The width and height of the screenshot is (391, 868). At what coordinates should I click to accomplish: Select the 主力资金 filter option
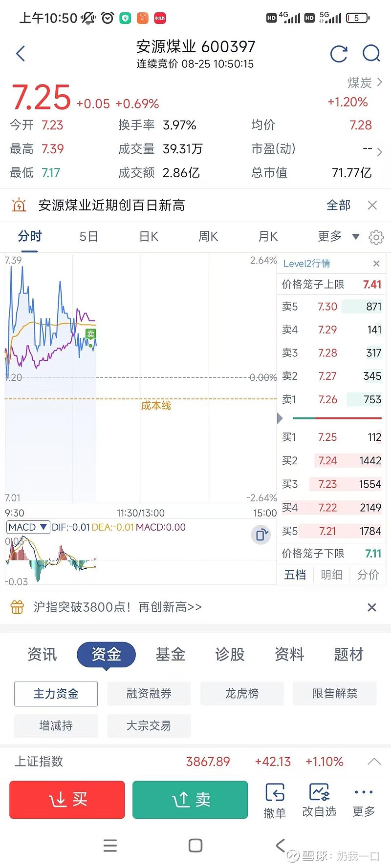pos(56,694)
